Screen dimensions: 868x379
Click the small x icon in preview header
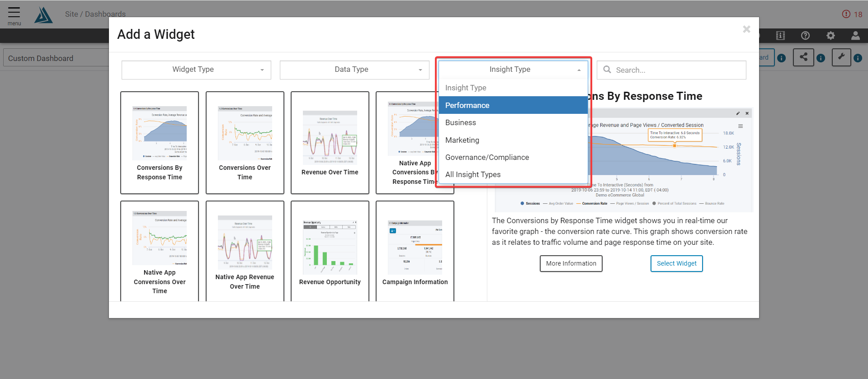pos(747,113)
